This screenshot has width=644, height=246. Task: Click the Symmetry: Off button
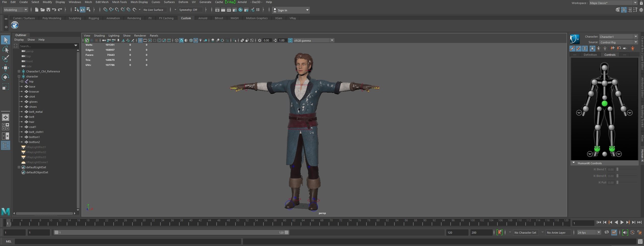click(190, 10)
